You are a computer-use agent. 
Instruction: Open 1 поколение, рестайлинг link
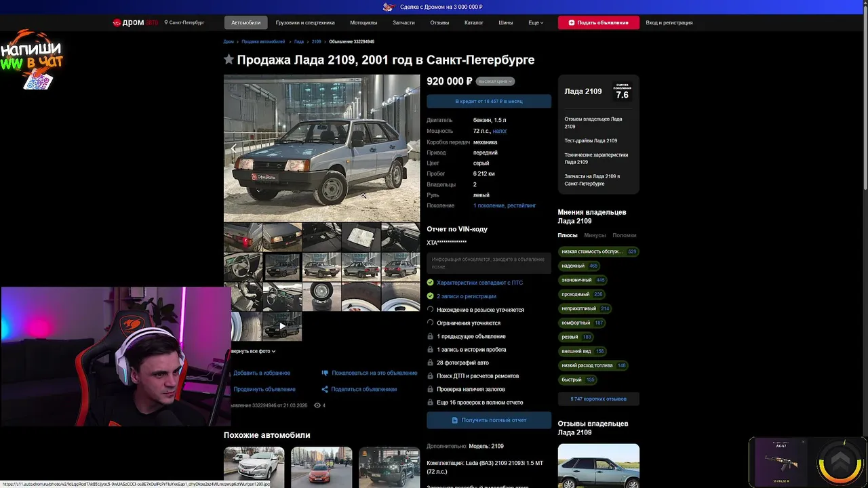coord(505,205)
